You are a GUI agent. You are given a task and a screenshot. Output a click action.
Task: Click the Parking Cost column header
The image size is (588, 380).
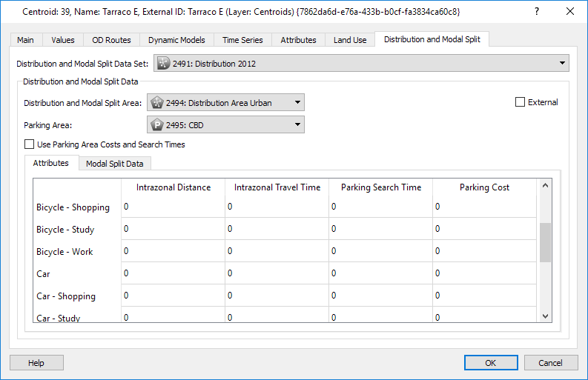coord(484,187)
